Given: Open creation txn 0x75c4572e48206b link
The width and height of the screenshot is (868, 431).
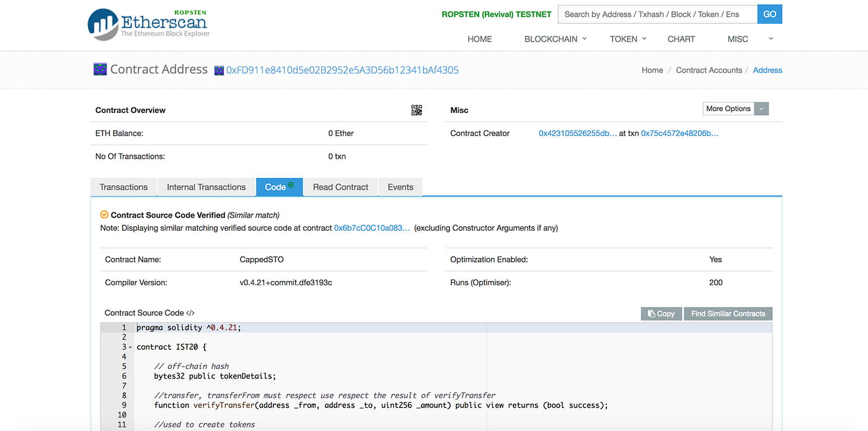Looking at the screenshot, I should (680, 133).
